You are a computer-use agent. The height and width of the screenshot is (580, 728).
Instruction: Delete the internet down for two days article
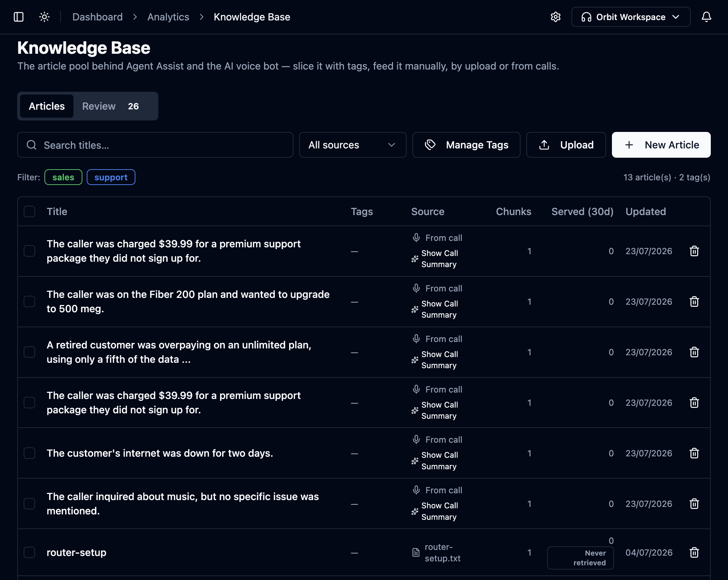[694, 453]
